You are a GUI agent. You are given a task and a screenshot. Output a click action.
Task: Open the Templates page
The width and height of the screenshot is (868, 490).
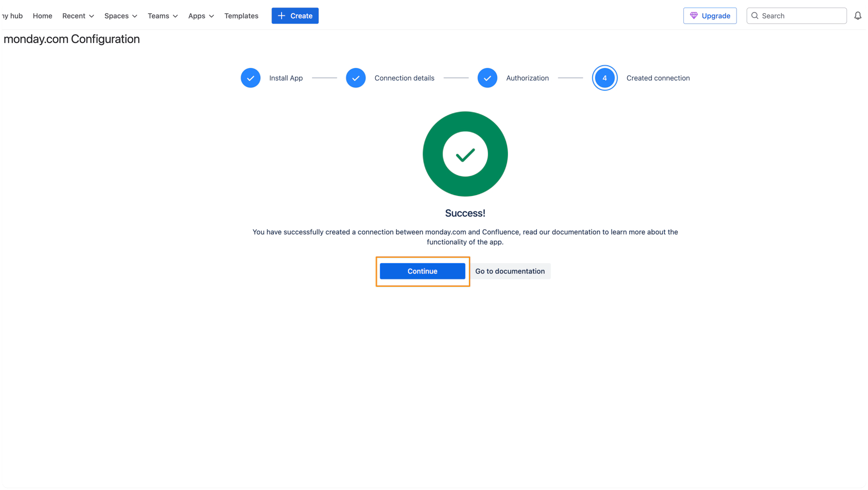pyautogui.click(x=241, y=16)
